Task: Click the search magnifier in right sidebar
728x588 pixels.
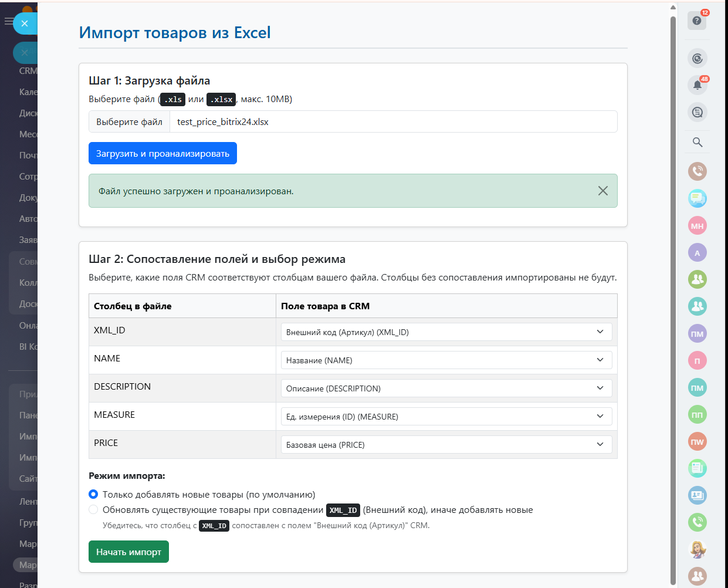Action: (697, 142)
